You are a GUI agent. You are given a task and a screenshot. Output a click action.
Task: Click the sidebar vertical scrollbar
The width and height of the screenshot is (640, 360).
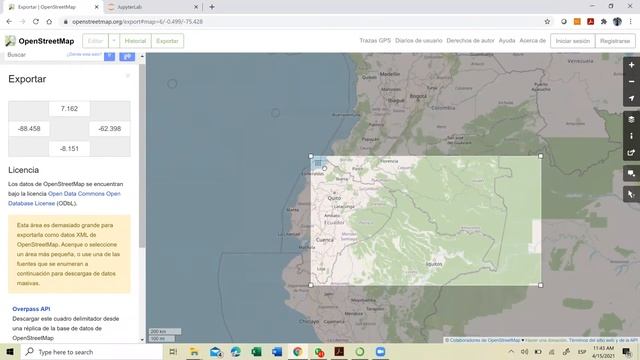click(142, 155)
